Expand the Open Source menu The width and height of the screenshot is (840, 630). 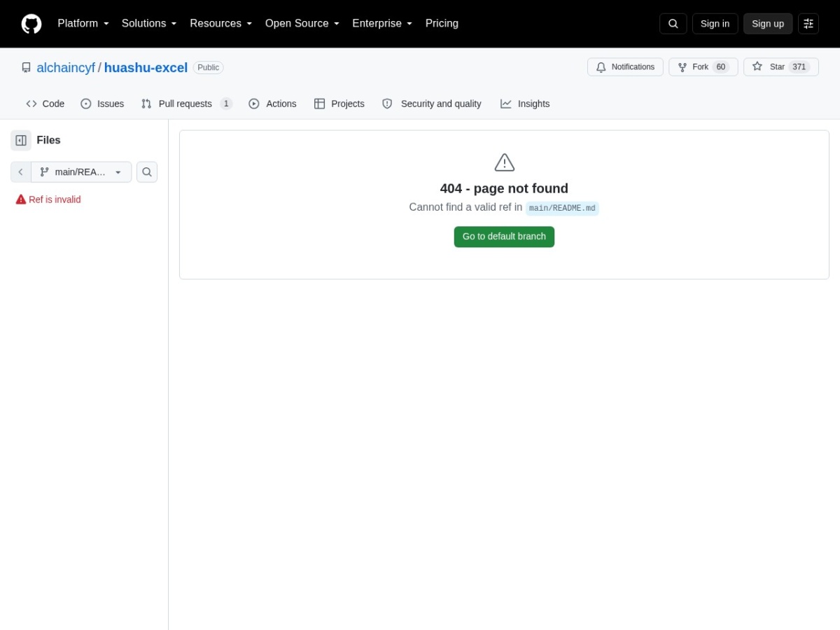pos(302,24)
